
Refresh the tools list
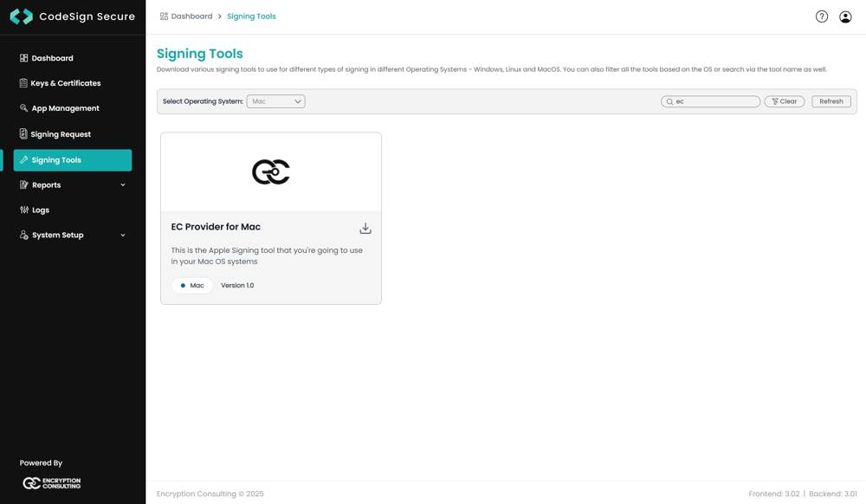coord(831,101)
